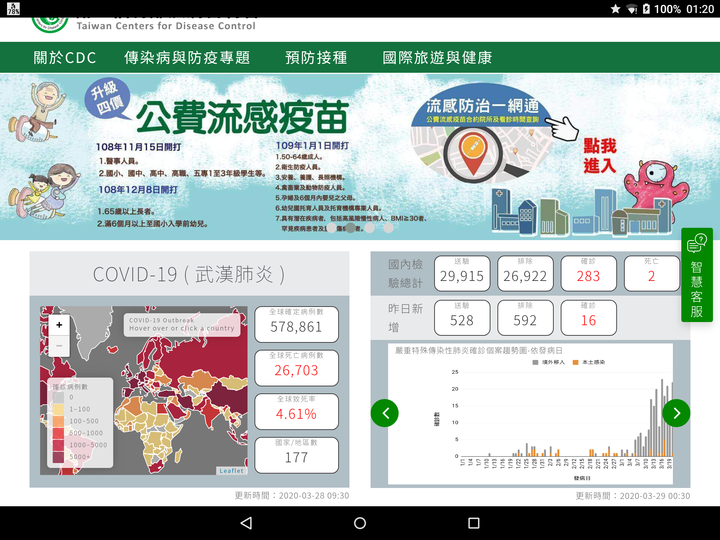Click the update time 2020-03-29 00:30

point(633,495)
